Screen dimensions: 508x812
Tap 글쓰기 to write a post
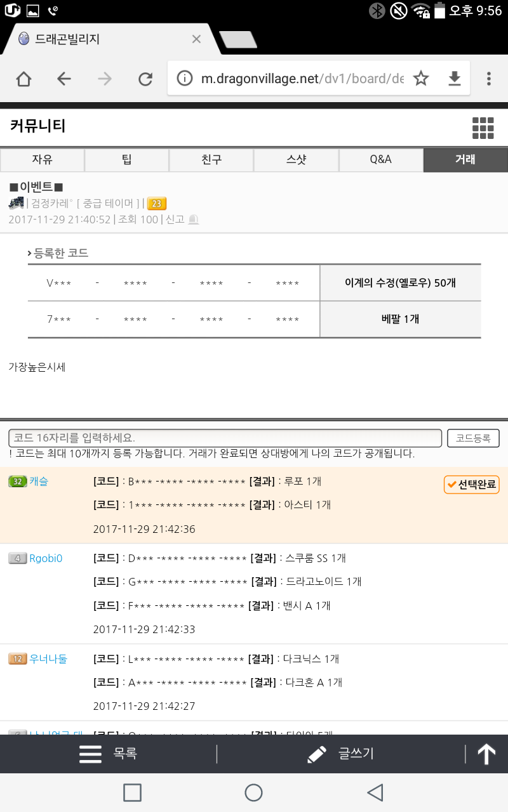coord(340,754)
